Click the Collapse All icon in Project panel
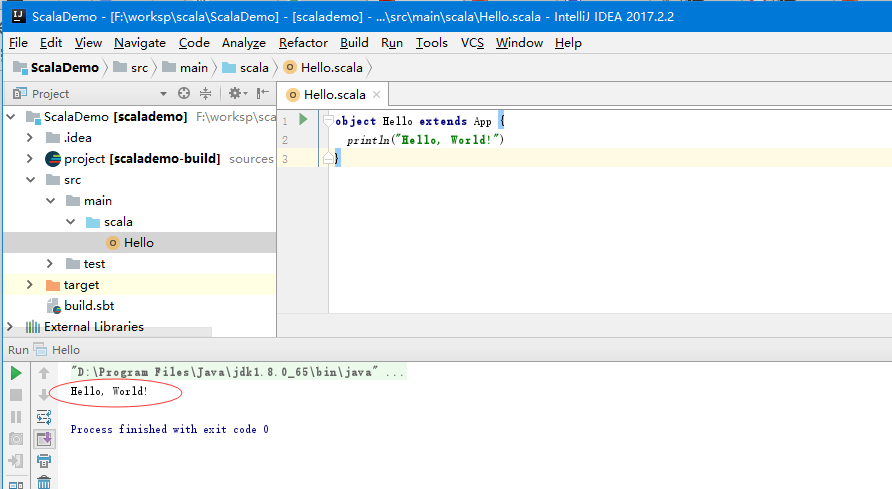The image size is (892, 489). 205,93
